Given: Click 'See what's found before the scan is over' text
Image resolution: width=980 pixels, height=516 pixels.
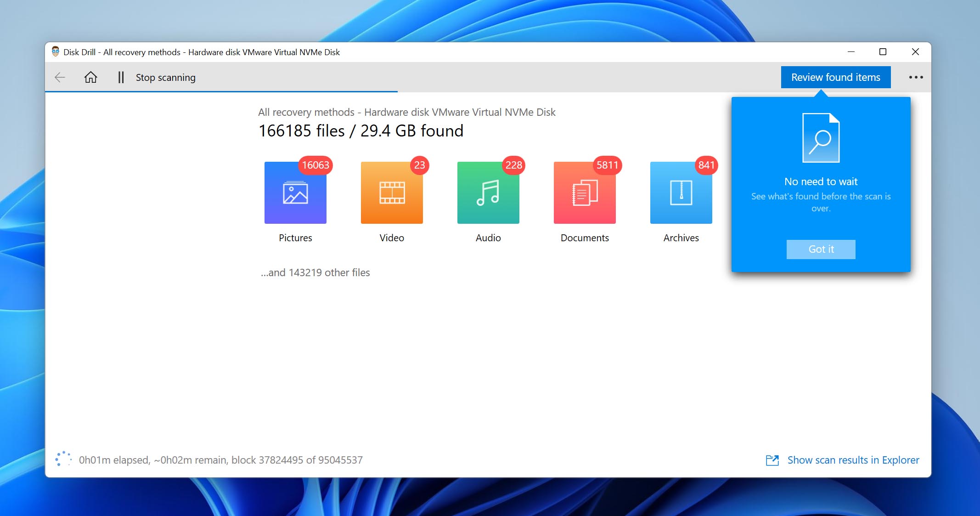Looking at the screenshot, I should coord(821,202).
